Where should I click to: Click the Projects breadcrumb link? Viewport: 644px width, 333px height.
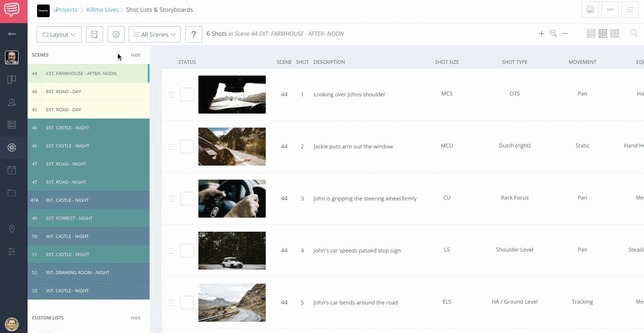pos(66,10)
